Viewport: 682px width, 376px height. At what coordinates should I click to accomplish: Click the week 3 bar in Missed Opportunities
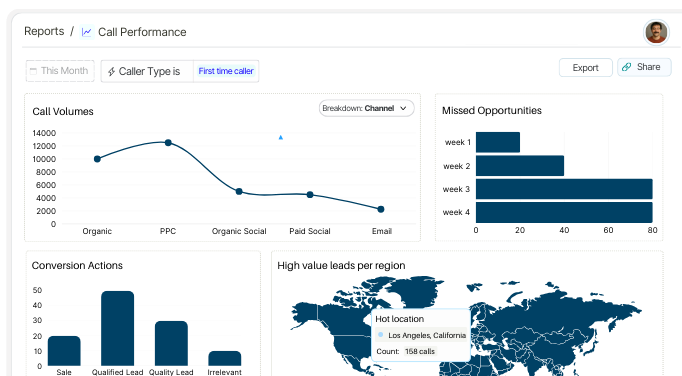click(x=564, y=189)
